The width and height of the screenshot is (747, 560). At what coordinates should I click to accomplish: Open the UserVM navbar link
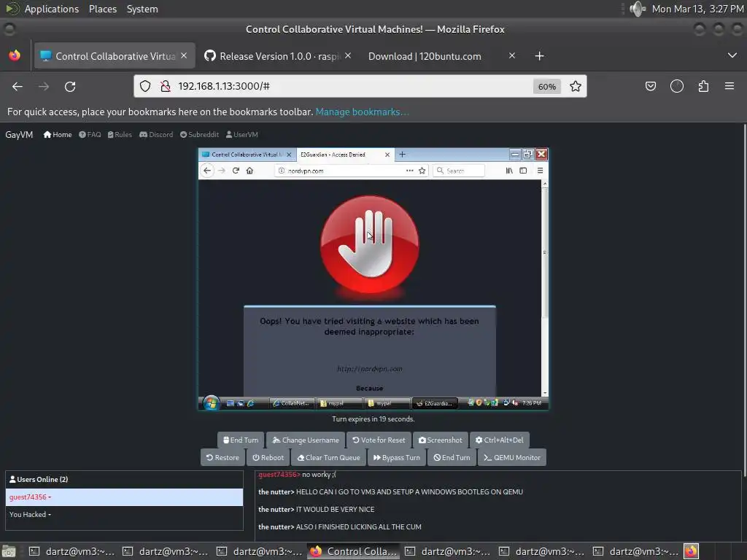click(x=241, y=135)
